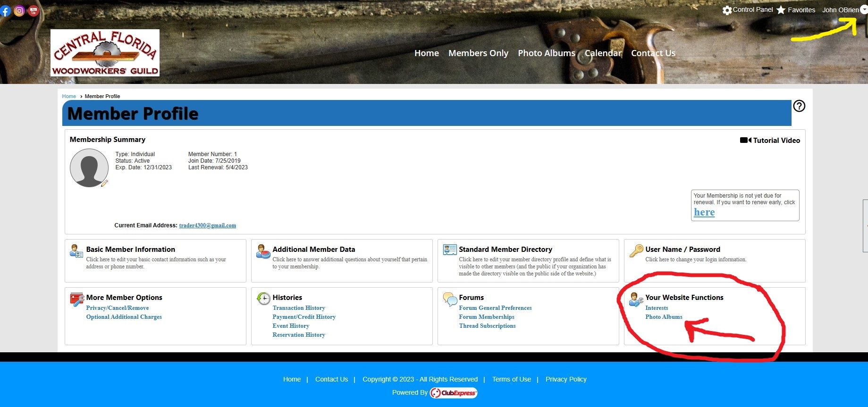Click the 'here' early renewal link
The height and width of the screenshot is (407, 868).
[704, 212]
